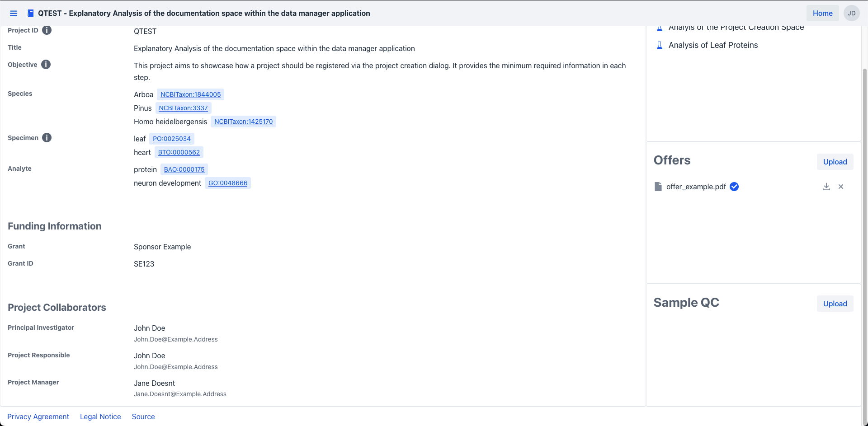Open the GO:0048666 link for neuron development
This screenshot has width=868, height=426.
tap(228, 183)
